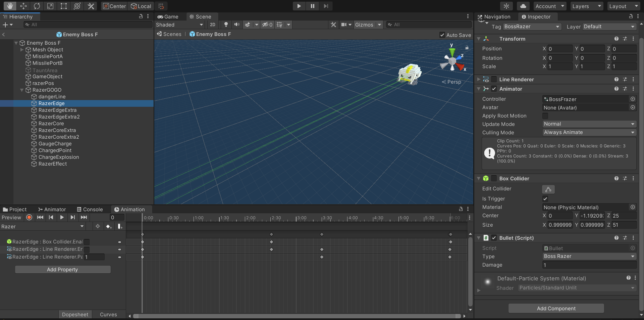
Task: Switch to the Game tab
Action: [x=168, y=16]
